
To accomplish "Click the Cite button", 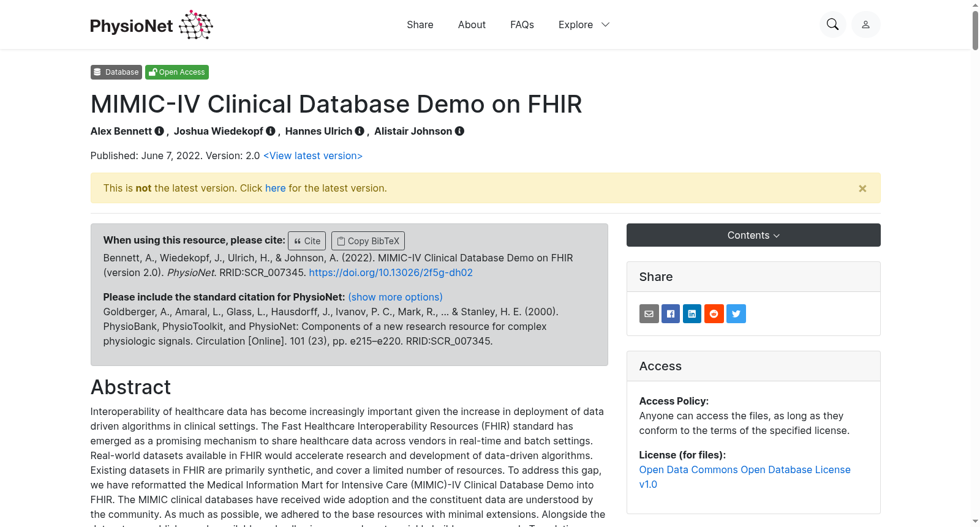I will point(307,241).
